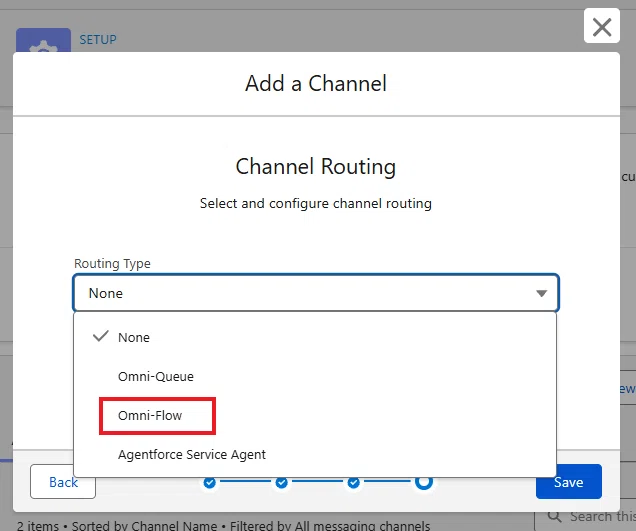Click the Channel Routing heading
Screen dimensions: 636x531
[x=316, y=167]
